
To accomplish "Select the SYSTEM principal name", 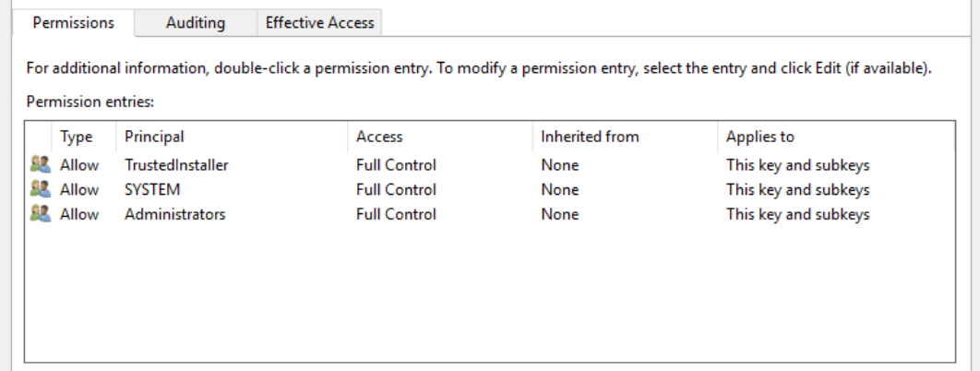I will coord(152,189).
